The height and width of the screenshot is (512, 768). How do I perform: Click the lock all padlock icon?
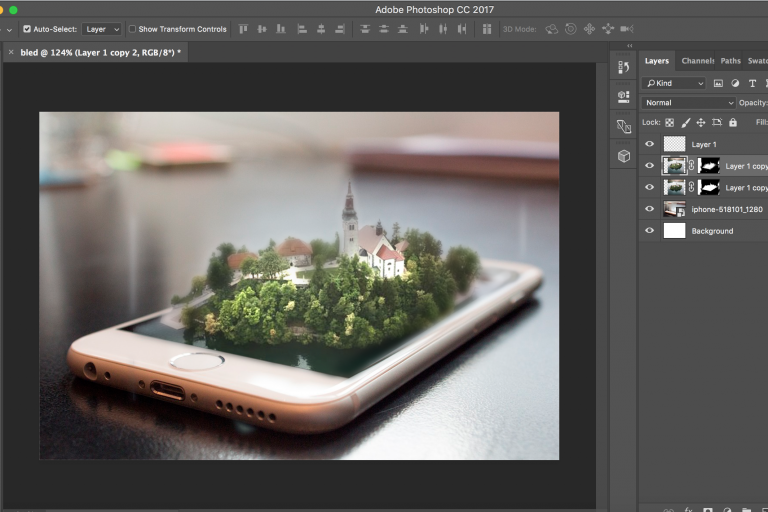click(733, 123)
